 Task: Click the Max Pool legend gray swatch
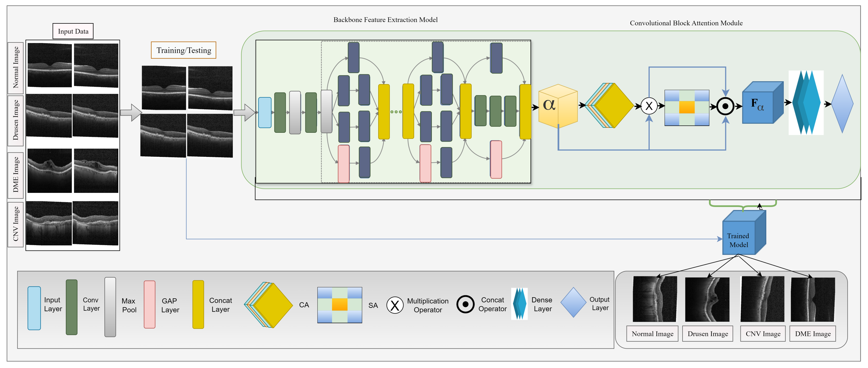[110, 307]
